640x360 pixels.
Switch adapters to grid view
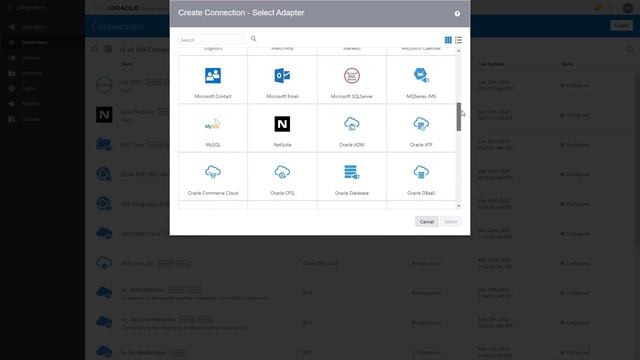448,40
